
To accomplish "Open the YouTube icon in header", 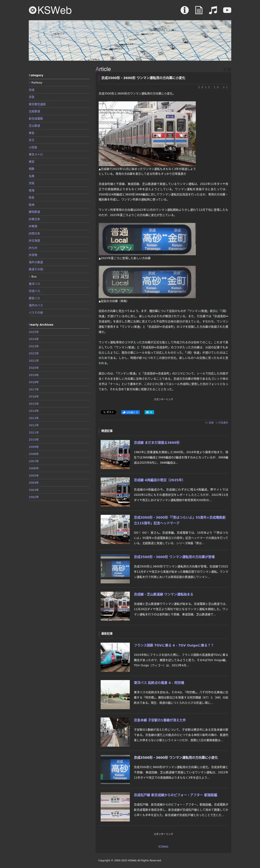I will click(x=227, y=10).
